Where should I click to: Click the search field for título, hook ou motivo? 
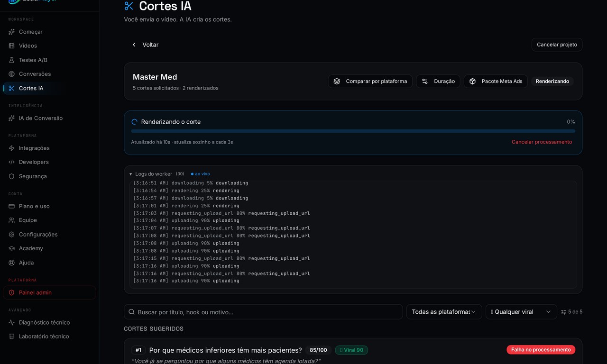(x=263, y=312)
